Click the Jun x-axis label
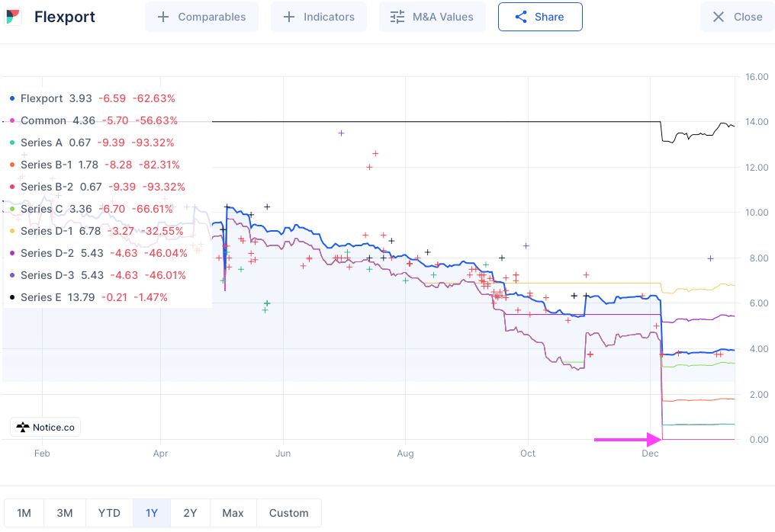775x532 pixels. point(283,453)
